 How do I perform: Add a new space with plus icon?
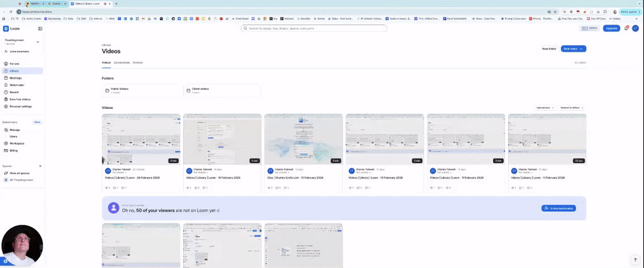pyautogui.click(x=40, y=166)
